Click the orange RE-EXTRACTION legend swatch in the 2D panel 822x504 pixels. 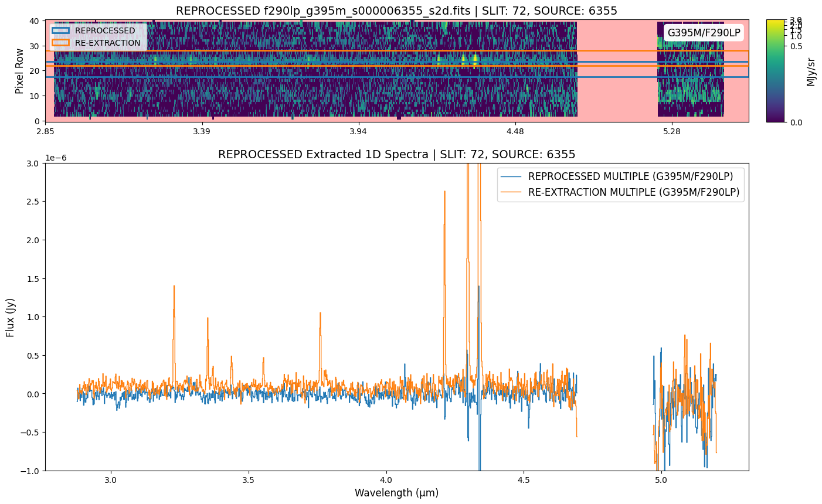click(60, 43)
